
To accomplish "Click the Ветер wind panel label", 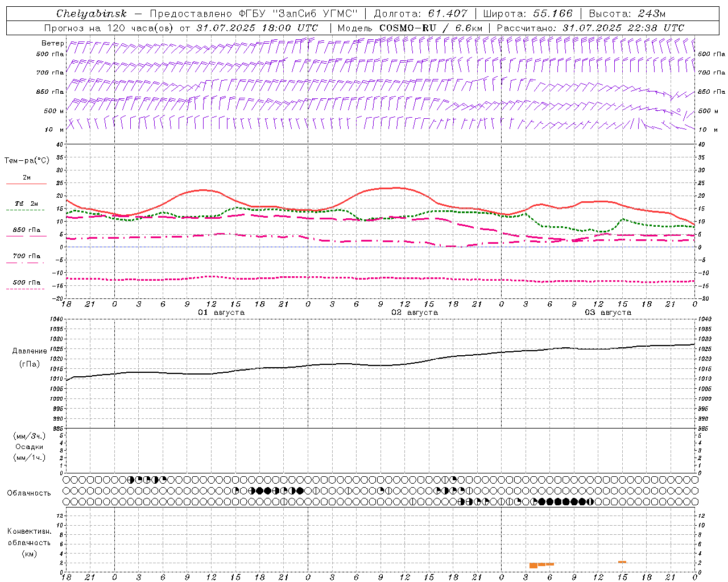I will pyautogui.click(x=52, y=43).
